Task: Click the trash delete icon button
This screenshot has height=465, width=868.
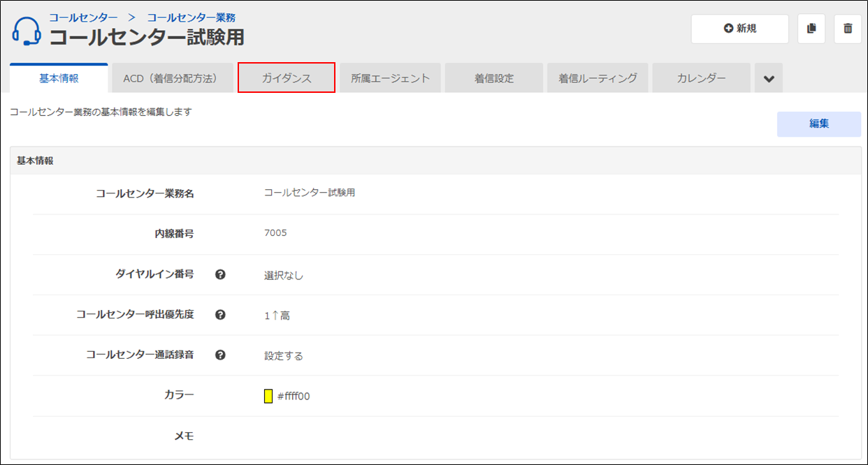Action: click(x=848, y=29)
